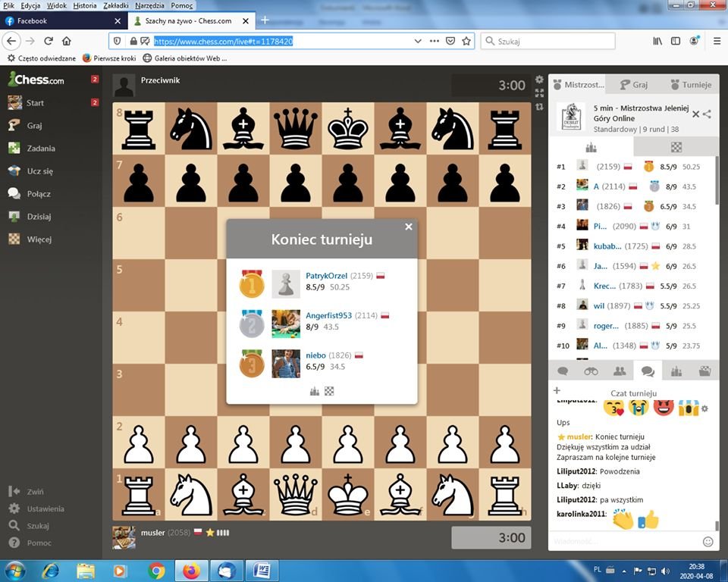Click the plus button by Czat turnieju
This screenshot has width=728, height=582.
[x=557, y=390]
